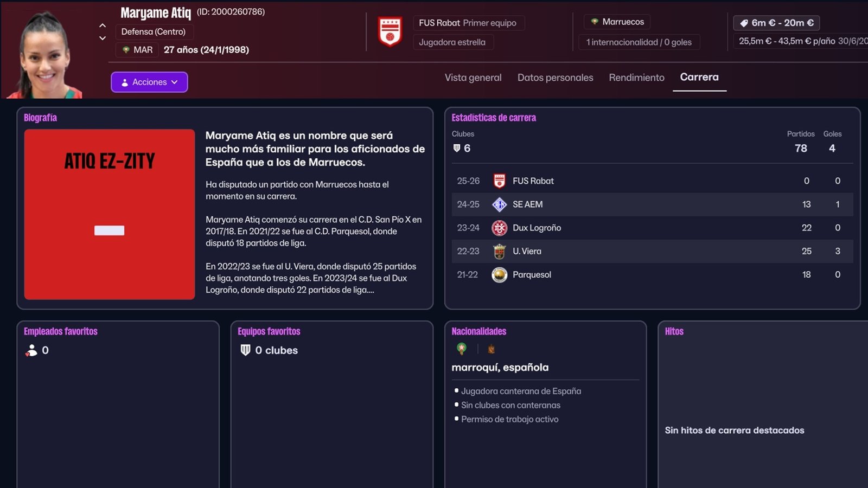Click the 6m € - 20m € value tag
This screenshot has height=488, width=868.
tap(776, 23)
